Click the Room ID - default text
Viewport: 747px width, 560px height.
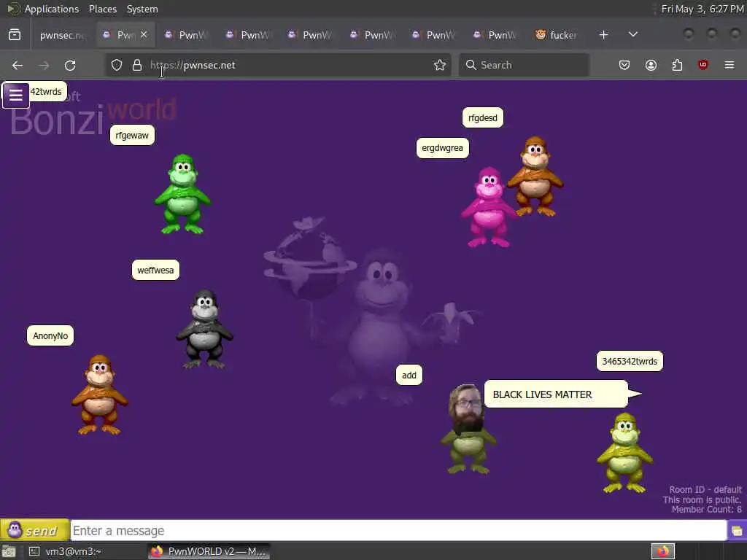(705, 489)
